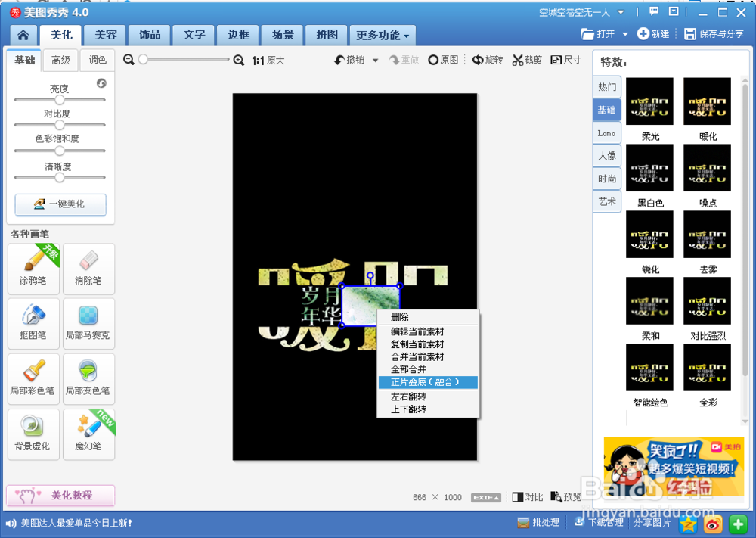Click the 尺寸 resize tool

(566, 60)
